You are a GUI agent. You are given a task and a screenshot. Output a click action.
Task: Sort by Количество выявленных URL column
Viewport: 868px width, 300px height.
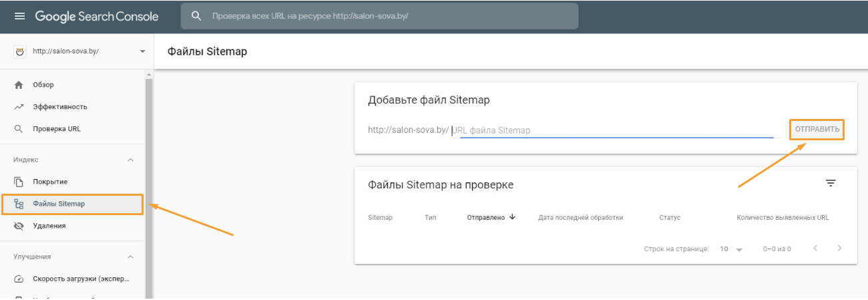tap(783, 218)
